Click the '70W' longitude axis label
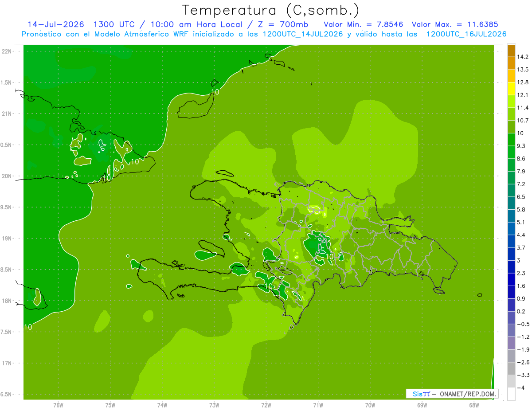Viewport: 532px width, 411px height. [x=370, y=405]
